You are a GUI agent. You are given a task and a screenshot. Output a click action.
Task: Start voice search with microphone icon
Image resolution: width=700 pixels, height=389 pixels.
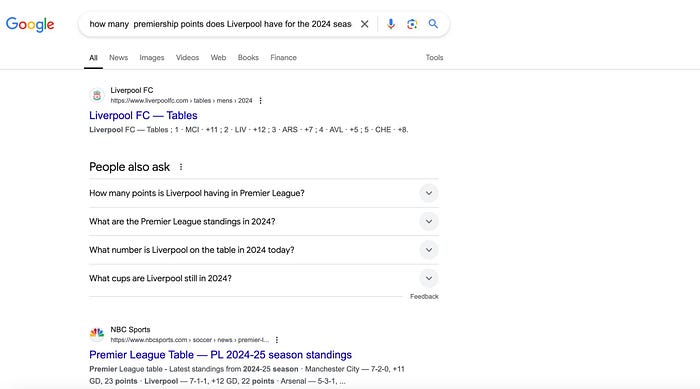coord(391,24)
